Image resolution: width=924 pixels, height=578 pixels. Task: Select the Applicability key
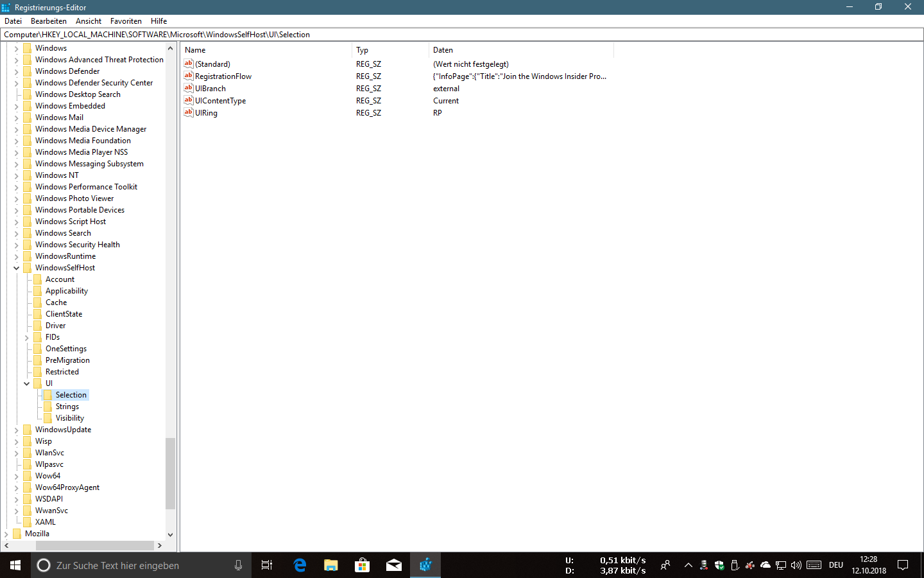(67, 291)
